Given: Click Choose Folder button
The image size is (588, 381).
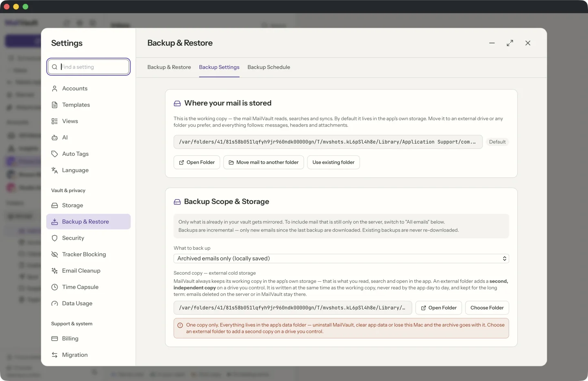Looking at the screenshot, I should tap(487, 308).
